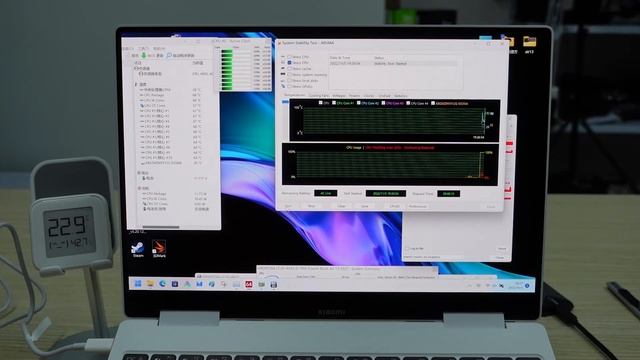Open Microsoft Edge from the taskbar
Screen dimensions: 640x360
(162, 284)
